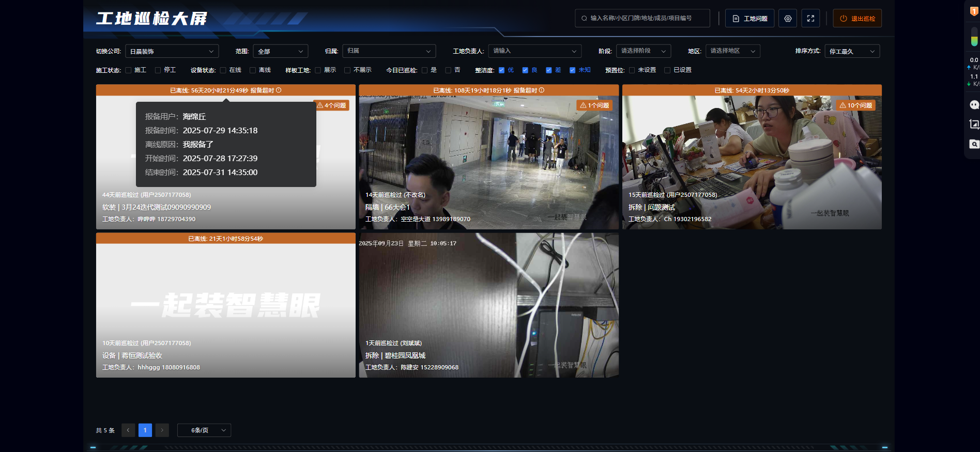Open the chat bubble icon in side panel
This screenshot has height=452, width=980.
pyautogui.click(x=974, y=105)
